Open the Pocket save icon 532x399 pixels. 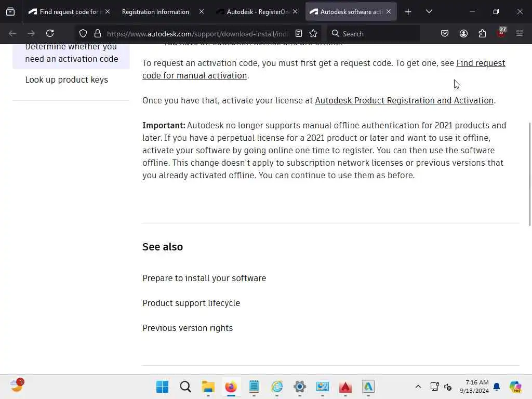click(x=445, y=33)
